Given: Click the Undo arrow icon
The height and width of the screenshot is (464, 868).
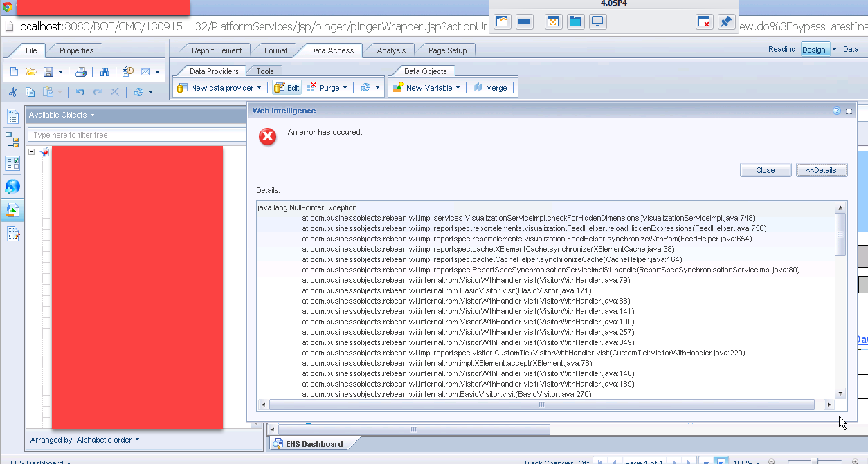Looking at the screenshot, I should (80, 92).
